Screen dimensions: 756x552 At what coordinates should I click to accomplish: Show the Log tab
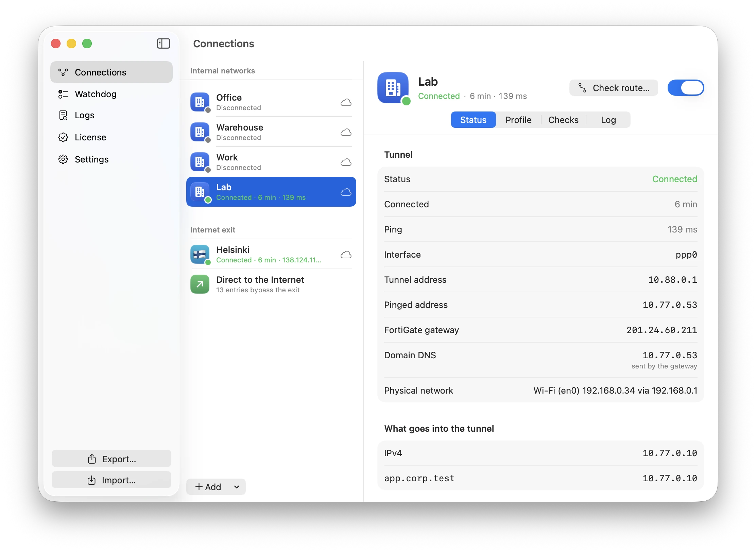[x=608, y=120]
